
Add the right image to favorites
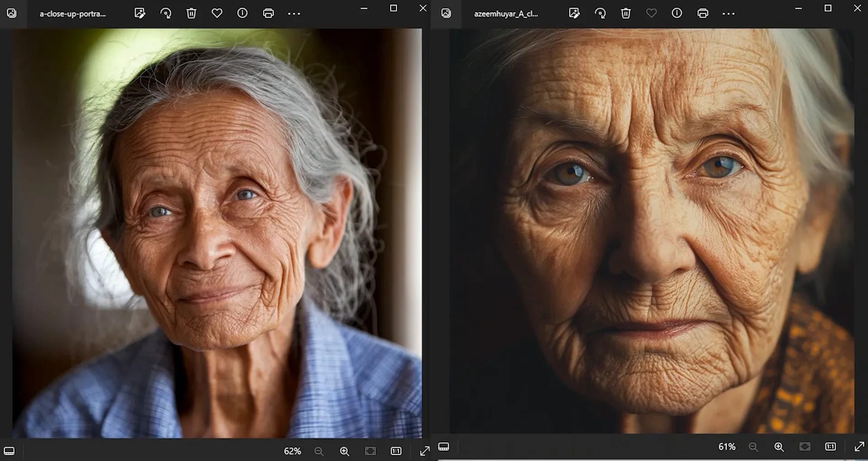tap(651, 13)
